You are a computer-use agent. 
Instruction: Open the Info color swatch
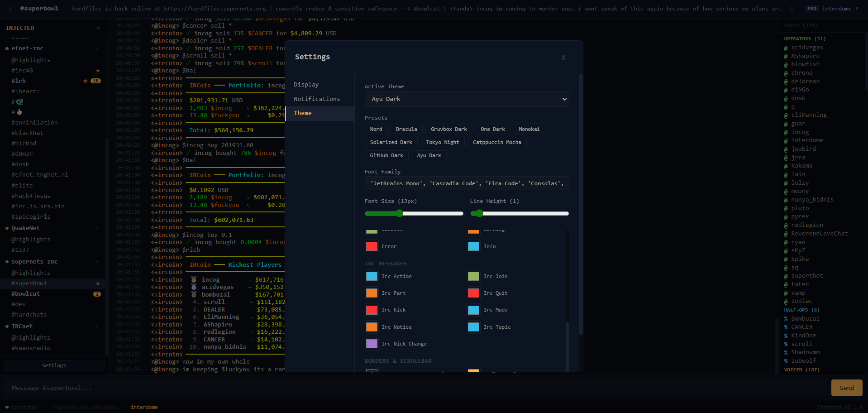pyautogui.click(x=473, y=246)
